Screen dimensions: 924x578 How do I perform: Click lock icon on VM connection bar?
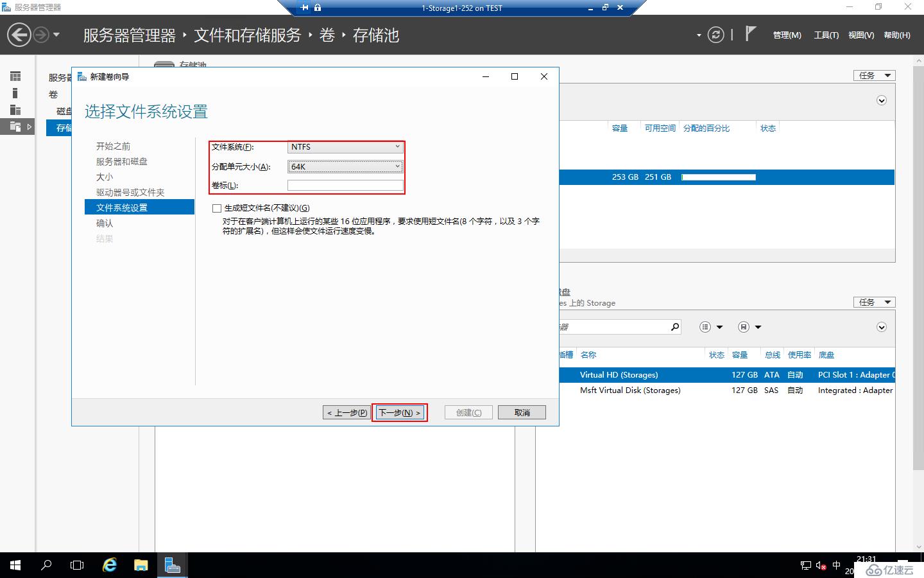point(318,8)
